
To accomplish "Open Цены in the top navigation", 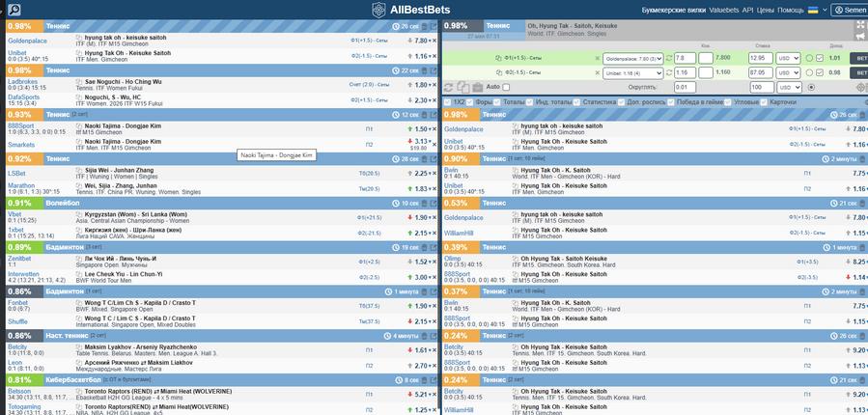I will [x=766, y=10].
